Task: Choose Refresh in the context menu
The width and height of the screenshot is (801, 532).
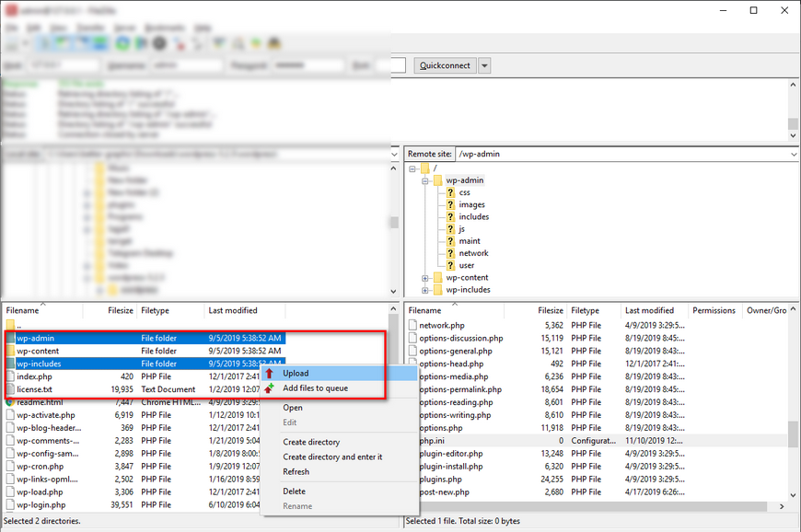Action: click(x=339, y=472)
